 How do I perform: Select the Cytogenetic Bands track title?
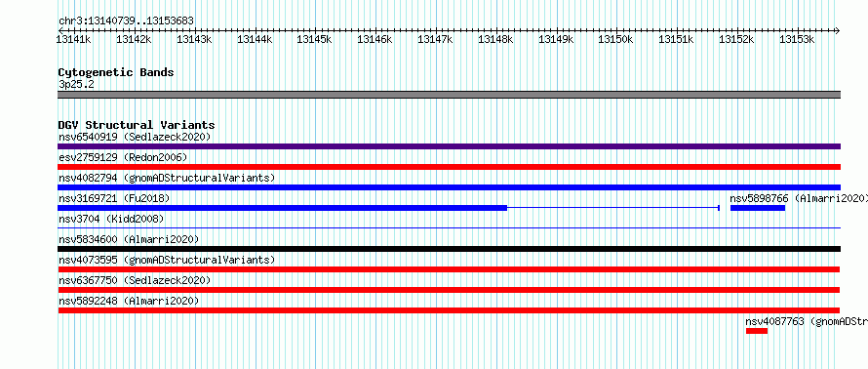116,72
